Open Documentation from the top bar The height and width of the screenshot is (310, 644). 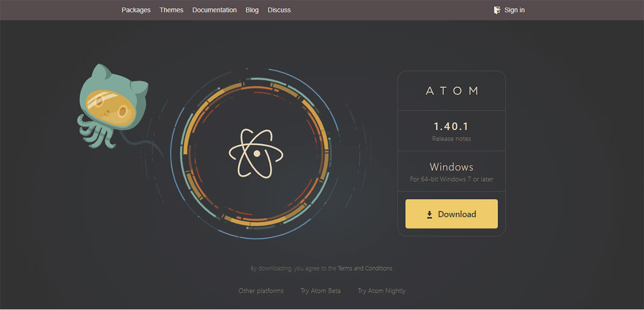click(214, 10)
